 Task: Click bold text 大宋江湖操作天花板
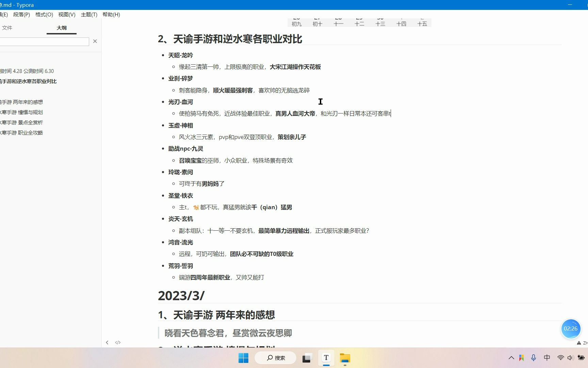295,67
